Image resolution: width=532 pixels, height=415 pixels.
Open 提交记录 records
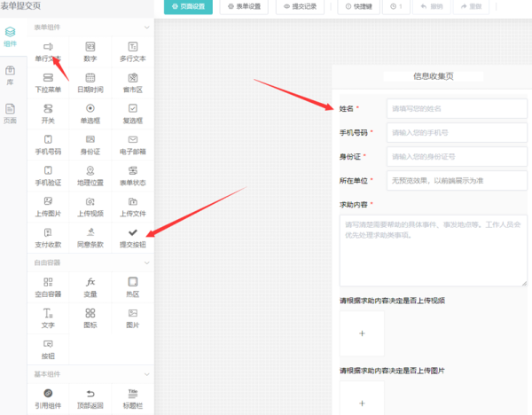[300, 6]
